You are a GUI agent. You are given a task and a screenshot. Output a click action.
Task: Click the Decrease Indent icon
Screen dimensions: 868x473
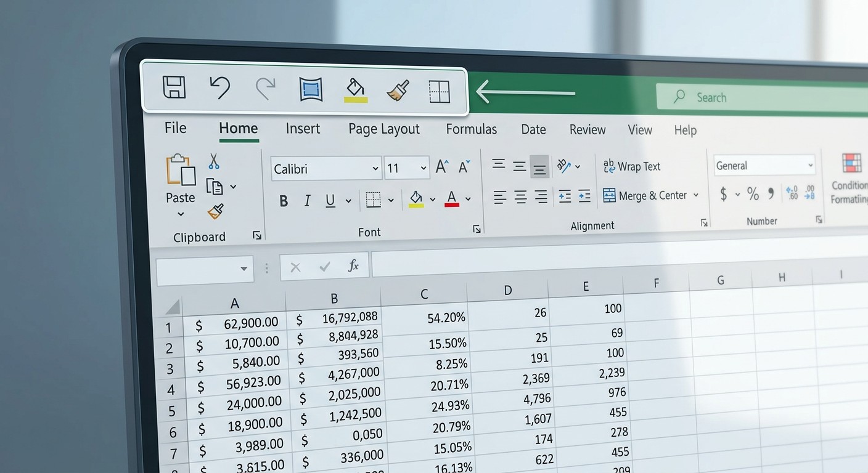coord(564,196)
